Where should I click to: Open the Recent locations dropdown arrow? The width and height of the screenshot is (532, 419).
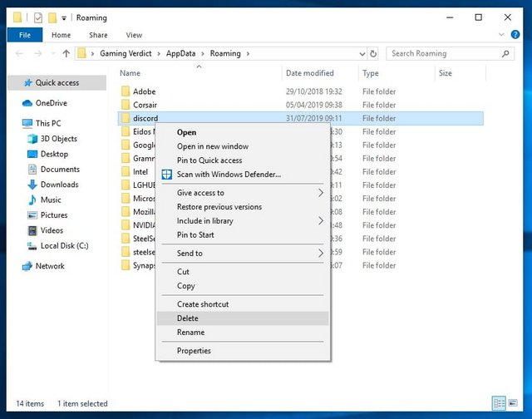[x=53, y=53]
